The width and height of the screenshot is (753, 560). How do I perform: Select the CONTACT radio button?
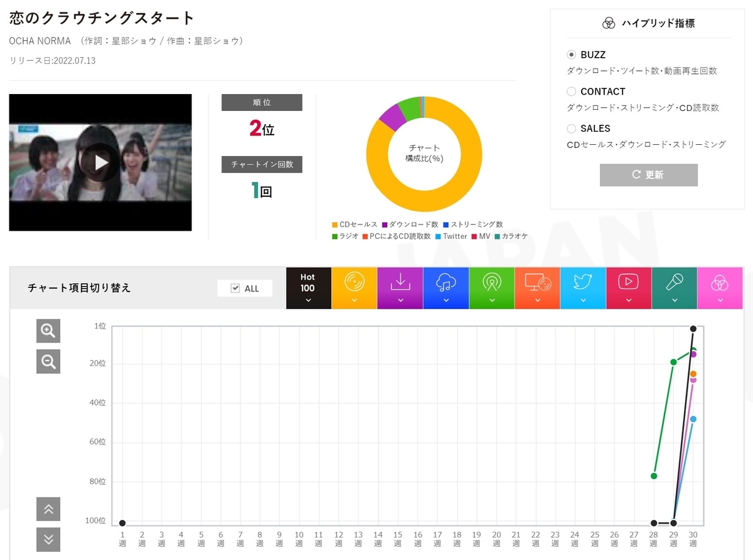pos(571,92)
